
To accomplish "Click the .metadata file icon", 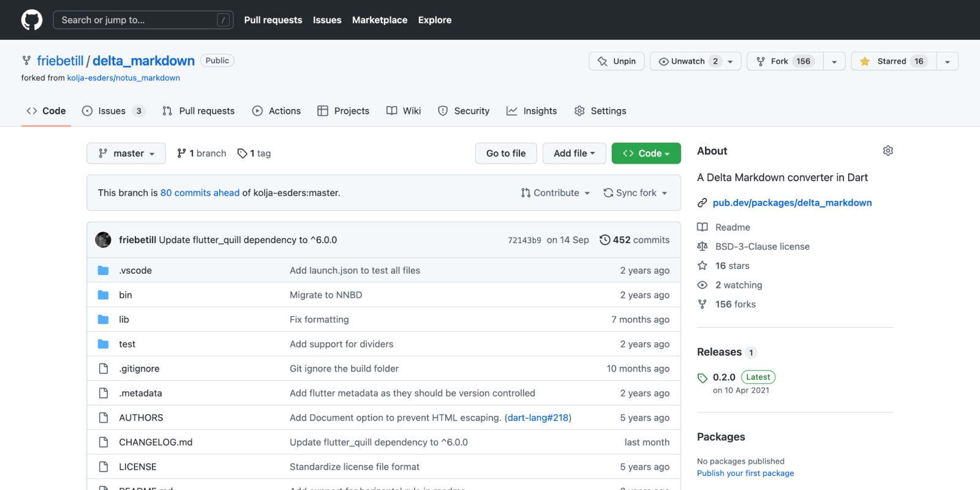I will (x=104, y=393).
